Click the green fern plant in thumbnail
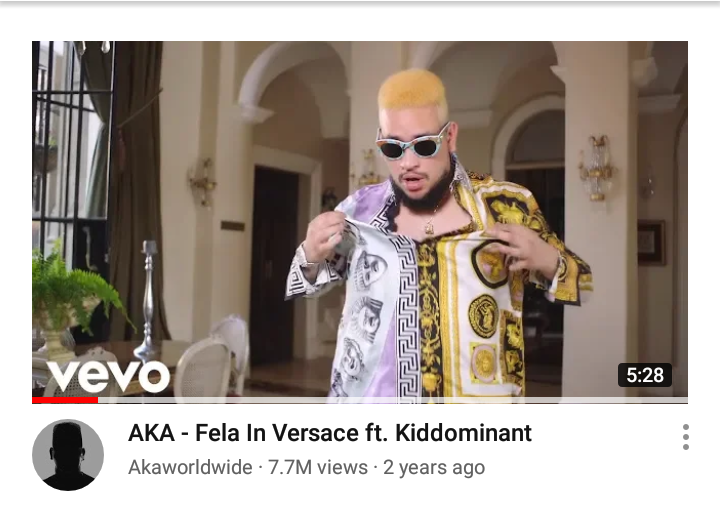The height and width of the screenshot is (512, 720). (x=76, y=291)
